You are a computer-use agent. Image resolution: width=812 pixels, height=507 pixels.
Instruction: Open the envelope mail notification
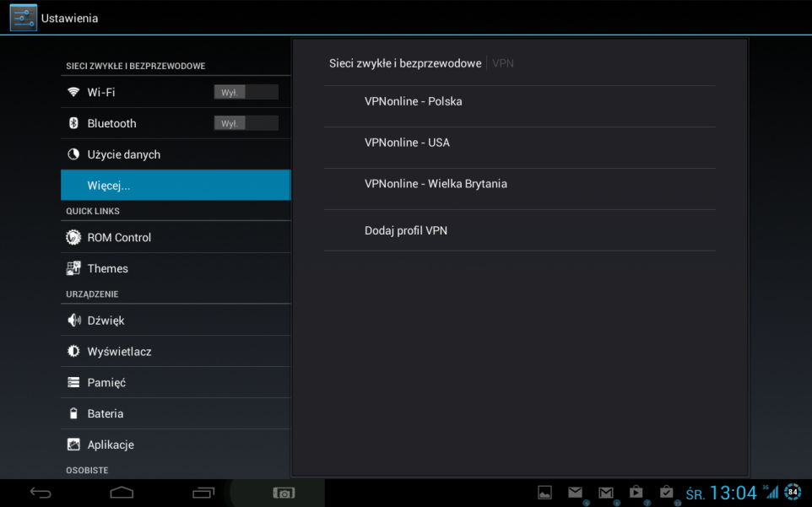576,493
